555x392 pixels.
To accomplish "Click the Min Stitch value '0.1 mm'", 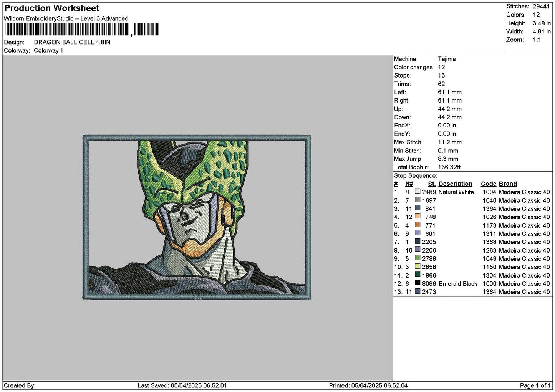I will pos(448,151).
